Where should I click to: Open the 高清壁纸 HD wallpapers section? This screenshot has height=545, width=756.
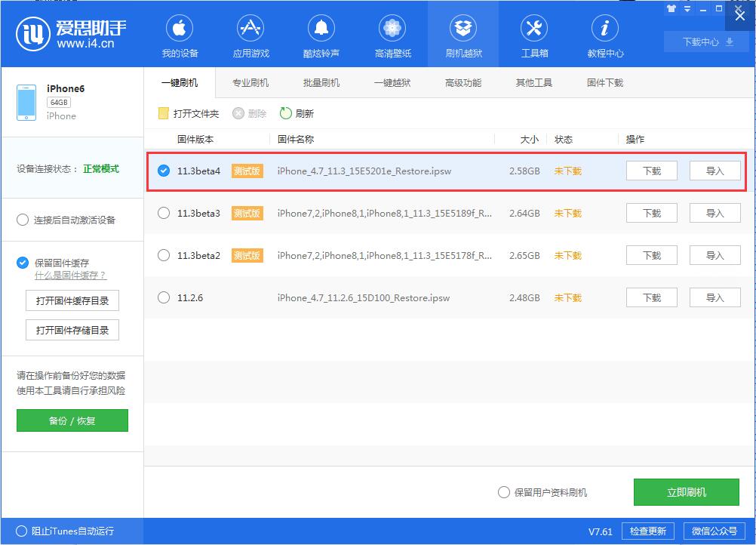(x=392, y=34)
